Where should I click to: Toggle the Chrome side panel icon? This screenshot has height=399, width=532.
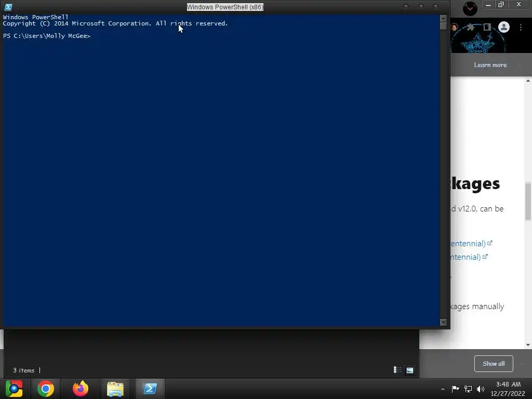coord(487,27)
